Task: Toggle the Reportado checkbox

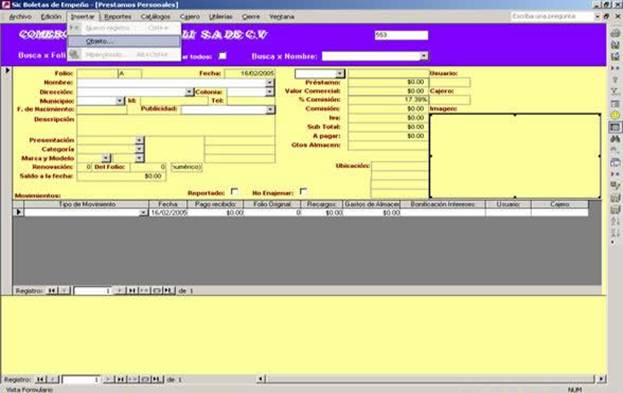Action: (x=234, y=192)
